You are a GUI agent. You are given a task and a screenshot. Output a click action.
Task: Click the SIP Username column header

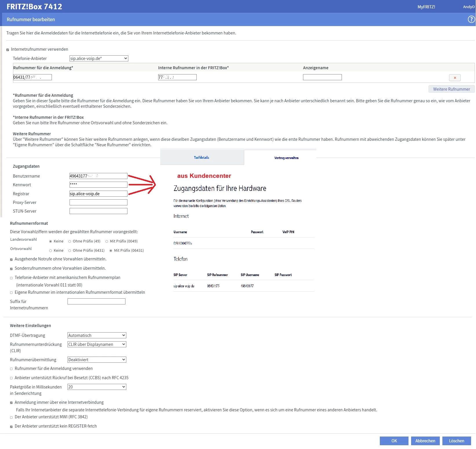[250, 275]
